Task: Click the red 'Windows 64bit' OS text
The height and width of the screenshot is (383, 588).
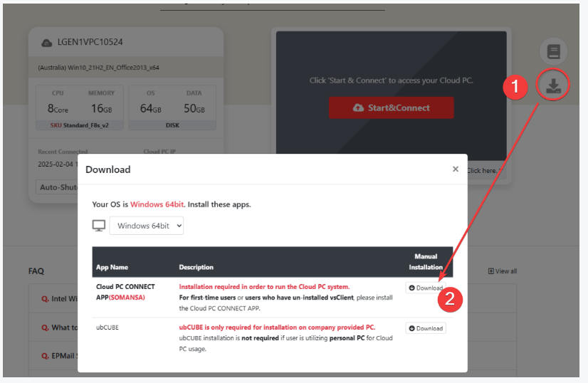Action: (x=157, y=204)
